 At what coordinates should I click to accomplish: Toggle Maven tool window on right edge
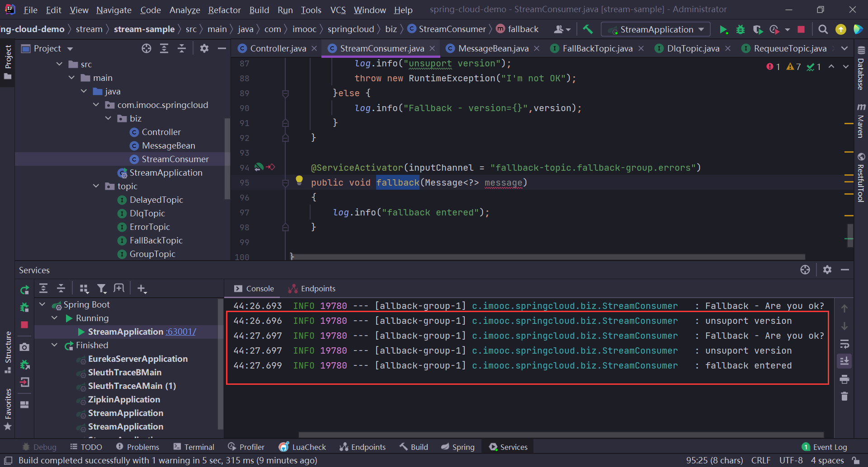[x=861, y=121]
